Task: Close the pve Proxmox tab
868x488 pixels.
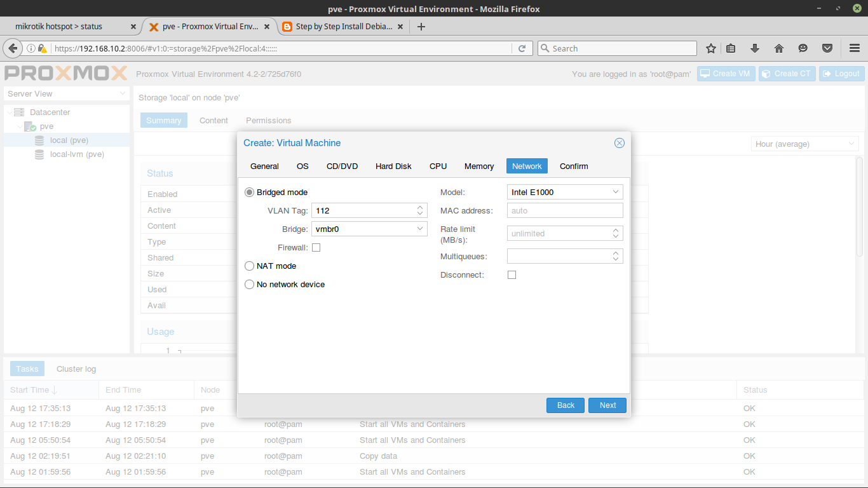Action: point(268,27)
